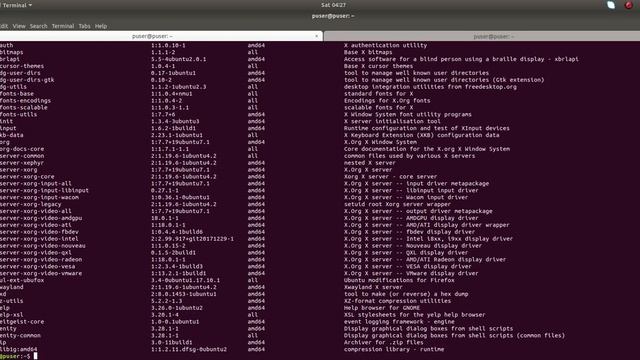This screenshot has height=360, width=640.
Task: Click the text "scalable fonts for X"
Action: pos(378,108)
